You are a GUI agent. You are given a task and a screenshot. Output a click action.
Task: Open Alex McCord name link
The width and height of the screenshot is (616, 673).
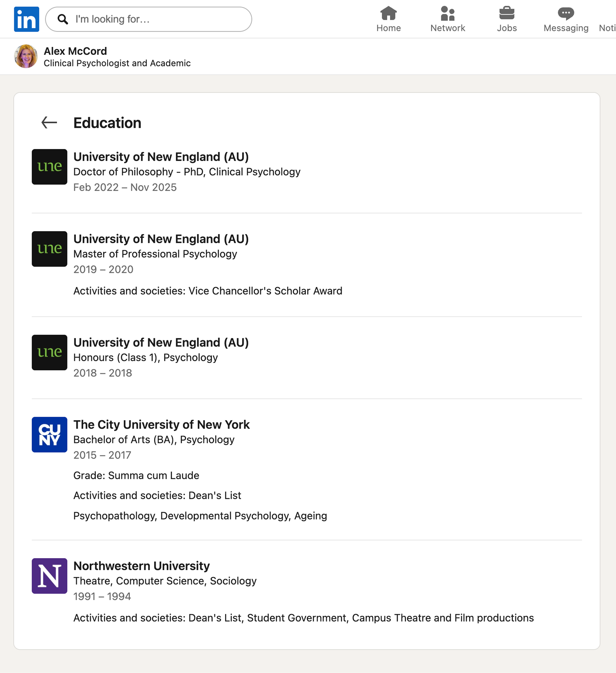point(75,51)
